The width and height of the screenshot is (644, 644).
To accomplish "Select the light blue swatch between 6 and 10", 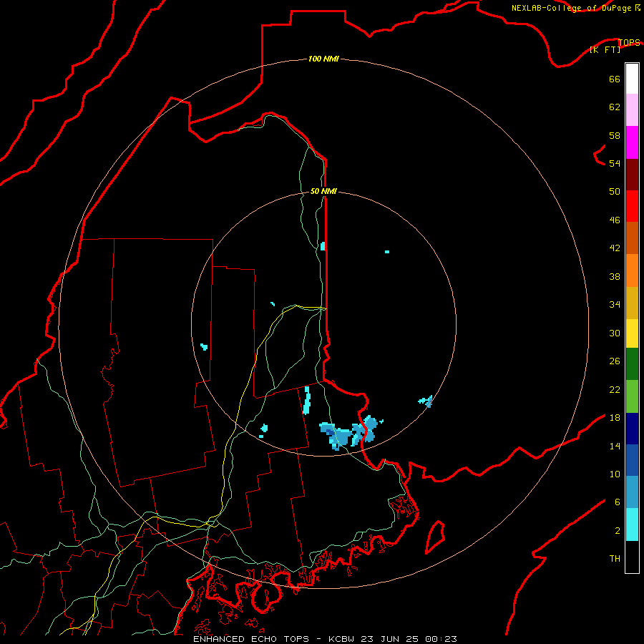I will point(632,492).
